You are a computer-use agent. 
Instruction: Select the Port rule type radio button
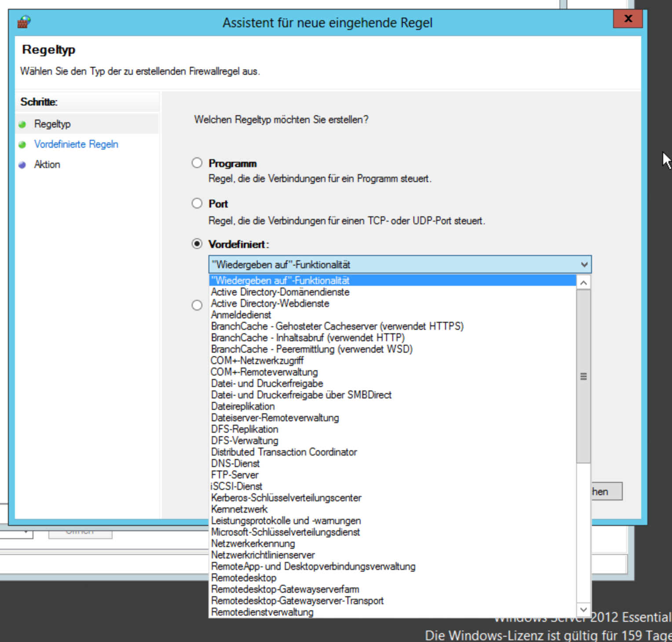197,203
